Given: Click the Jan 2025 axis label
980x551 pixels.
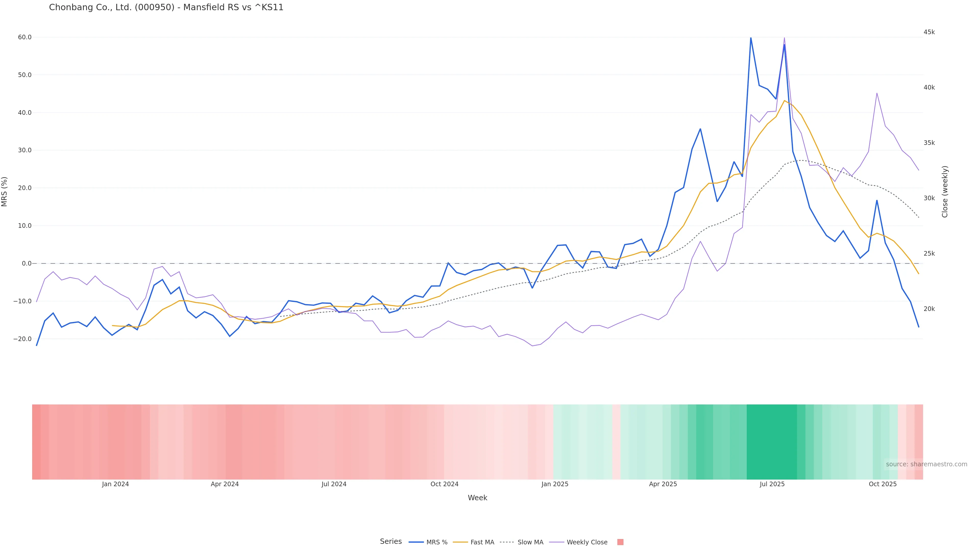Looking at the screenshot, I should (555, 484).
